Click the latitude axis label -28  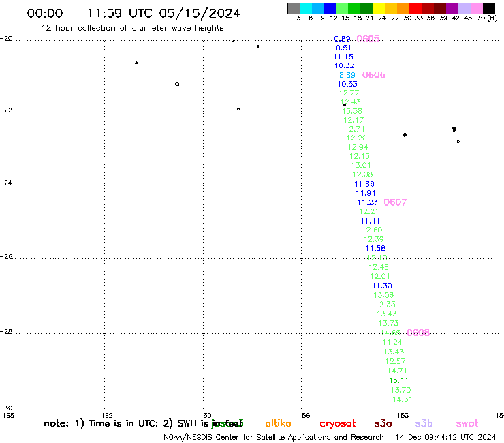(x=6, y=332)
